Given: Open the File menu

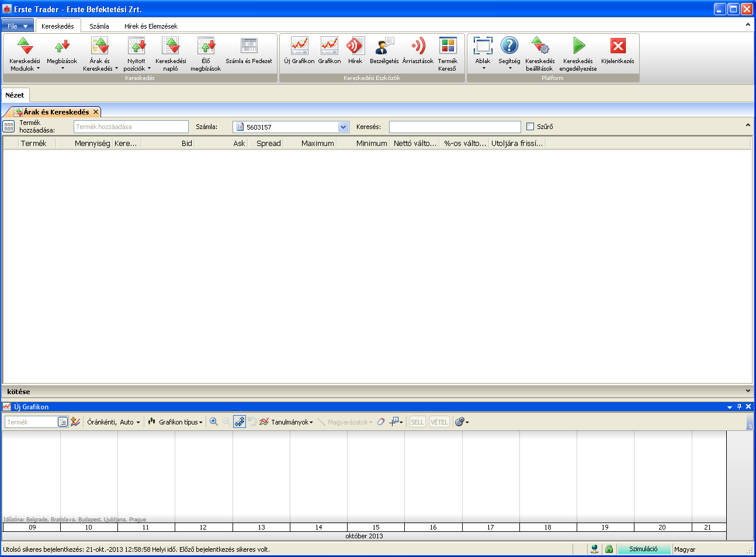Looking at the screenshot, I should [18, 26].
